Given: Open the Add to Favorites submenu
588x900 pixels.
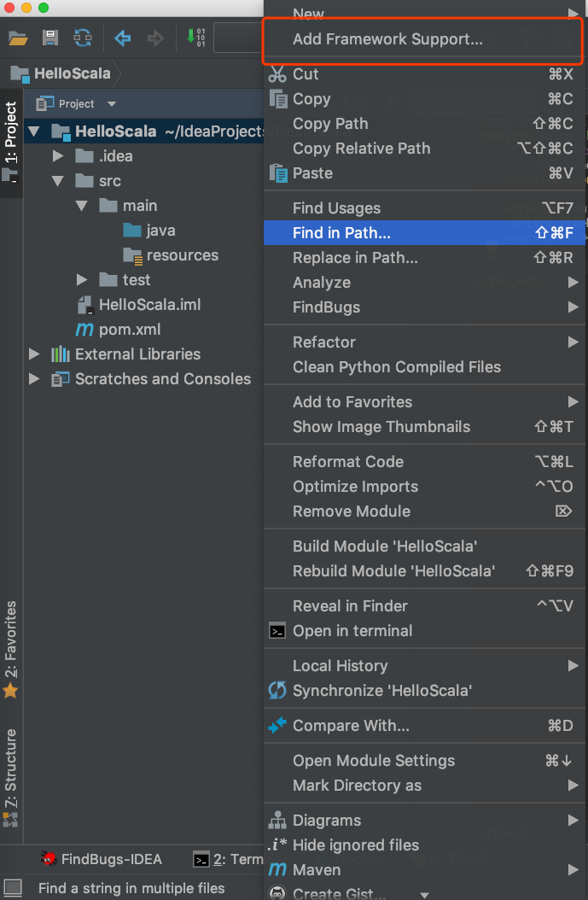Looking at the screenshot, I should coord(424,402).
